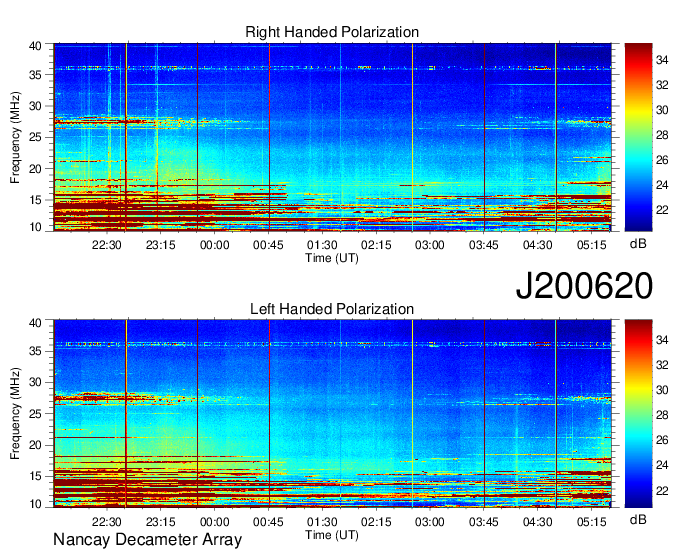Image resolution: width=680 pixels, height=552 pixels.
Task: Click '02:15' tick under Left Handed plot
Action: [x=376, y=522]
